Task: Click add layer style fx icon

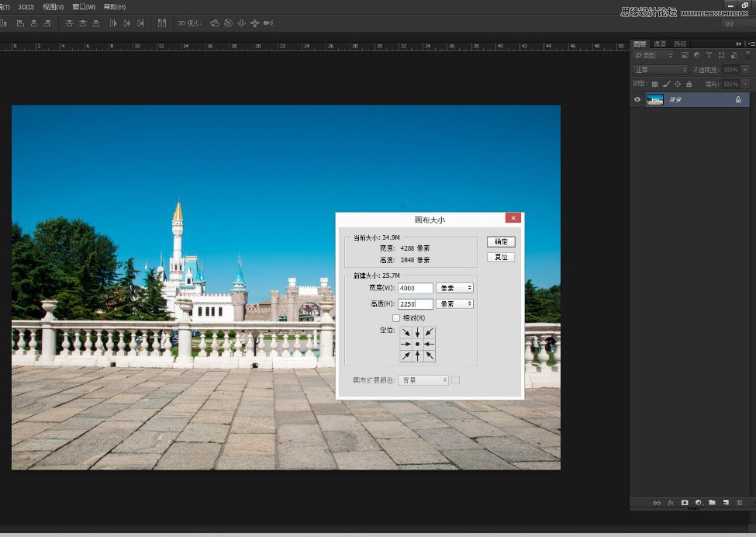Action: 671,502
